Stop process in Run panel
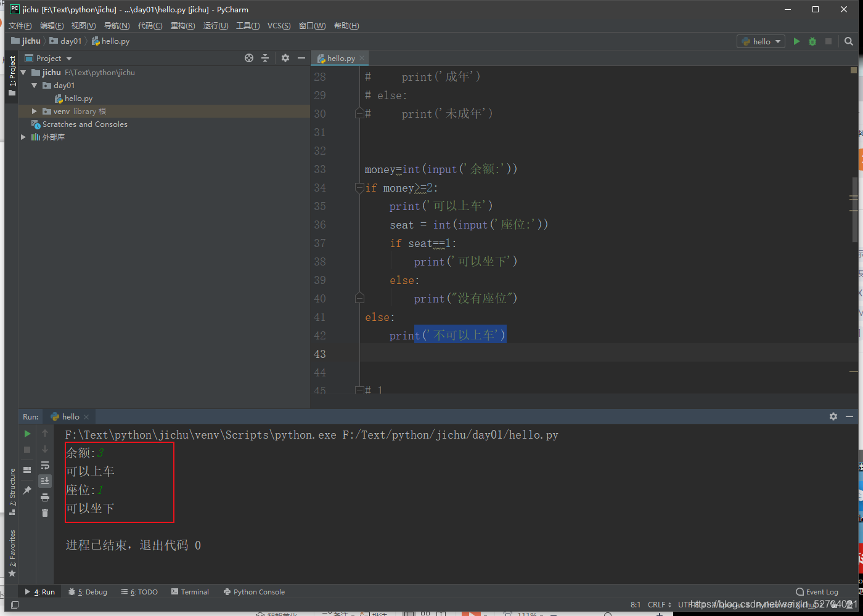863x616 pixels. 27,450
